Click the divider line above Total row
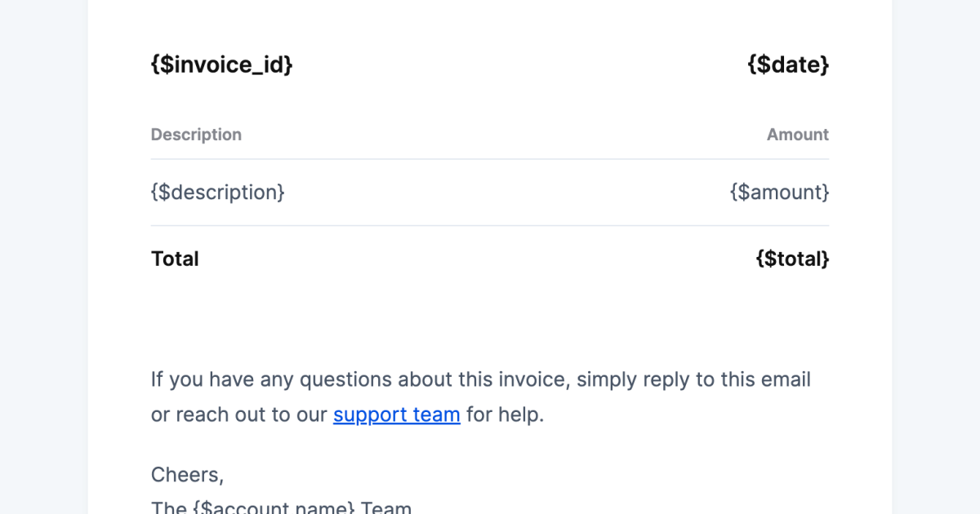This screenshot has height=514, width=980. click(x=490, y=226)
